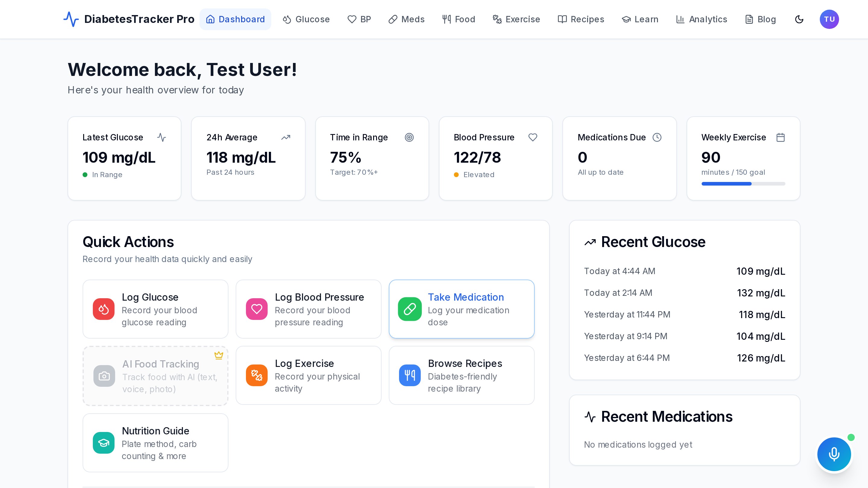Click the 'No medications logged yet' text

638,445
